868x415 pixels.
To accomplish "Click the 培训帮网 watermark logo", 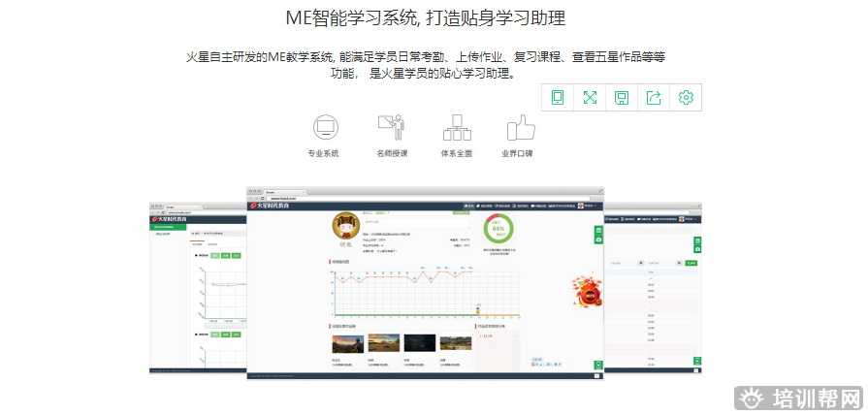I will point(798,398).
